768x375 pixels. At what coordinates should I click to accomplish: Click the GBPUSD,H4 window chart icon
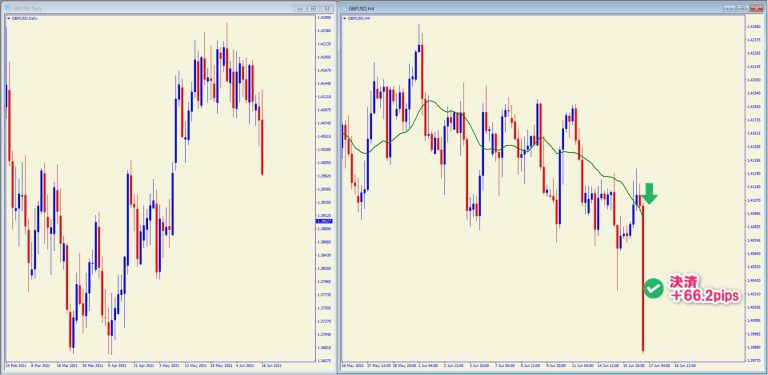tap(344, 8)
